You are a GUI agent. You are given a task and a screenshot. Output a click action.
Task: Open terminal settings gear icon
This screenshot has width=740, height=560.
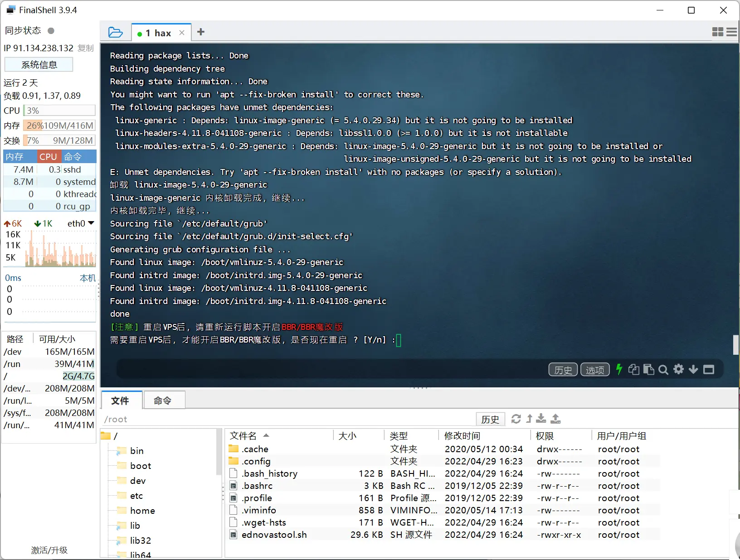pos(678,369)
